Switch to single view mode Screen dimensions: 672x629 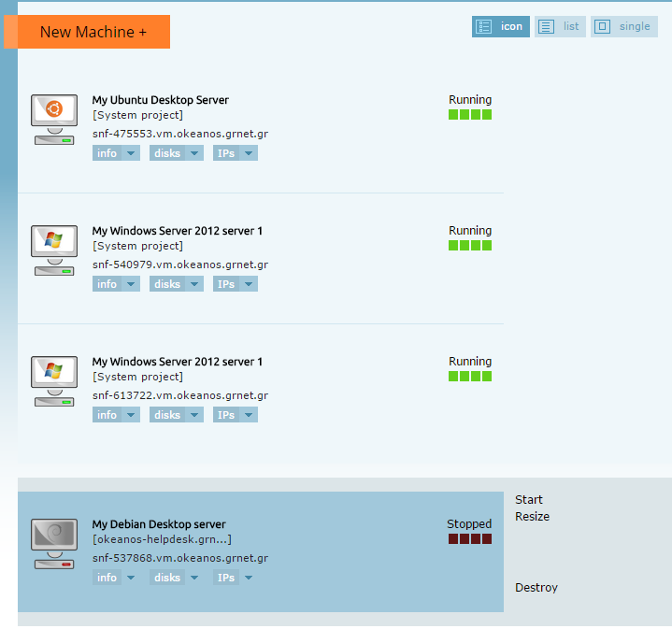[623, 27]
